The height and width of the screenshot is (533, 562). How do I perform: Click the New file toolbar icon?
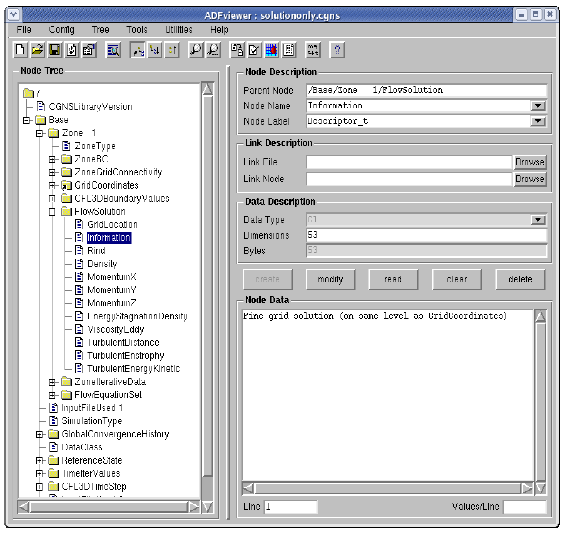tap(20, 50)
